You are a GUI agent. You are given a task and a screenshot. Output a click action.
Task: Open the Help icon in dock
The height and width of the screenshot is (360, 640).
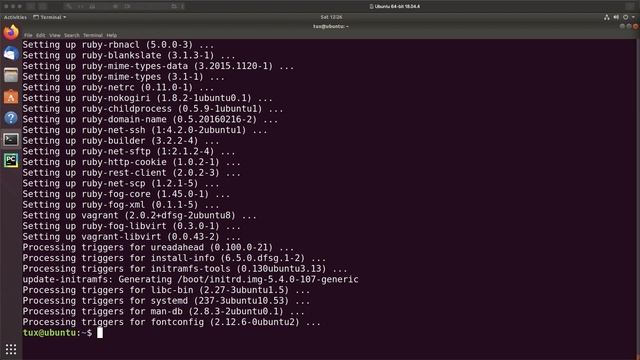tap(11, 118)
